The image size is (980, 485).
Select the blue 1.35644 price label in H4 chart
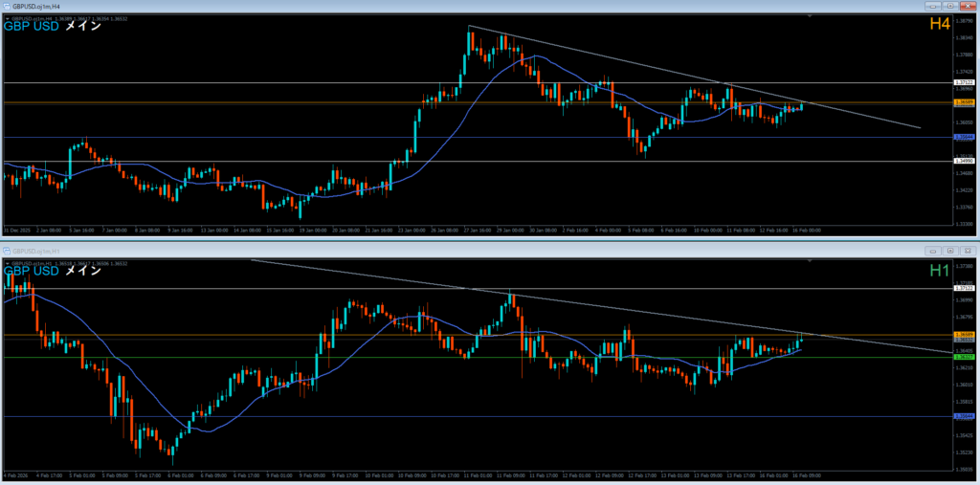point(965,136)
